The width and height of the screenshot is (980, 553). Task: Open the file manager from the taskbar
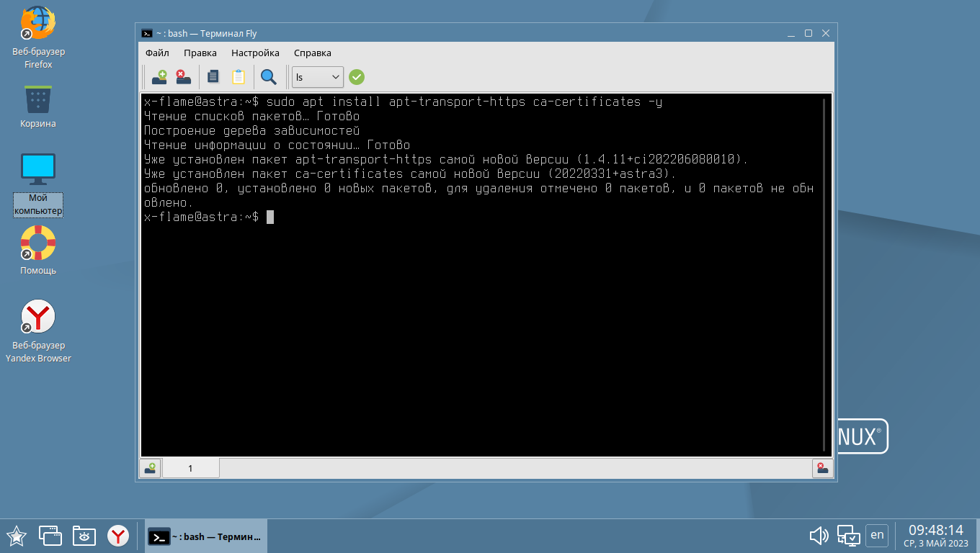coord(84,536)
